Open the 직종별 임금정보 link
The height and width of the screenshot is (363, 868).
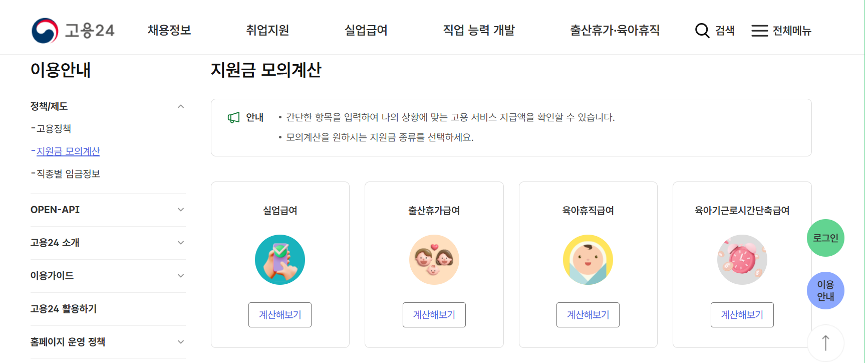(x=69, y=173)
